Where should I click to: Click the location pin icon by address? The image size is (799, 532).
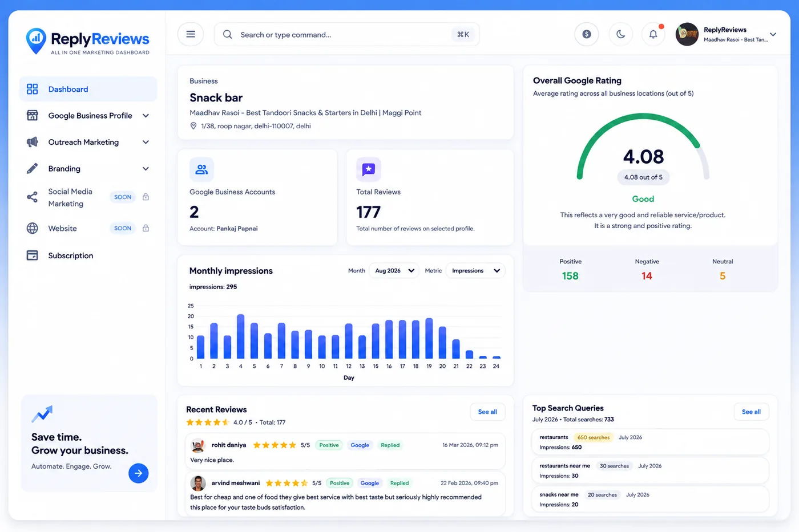pyautogui.click(x=193, y=126)
